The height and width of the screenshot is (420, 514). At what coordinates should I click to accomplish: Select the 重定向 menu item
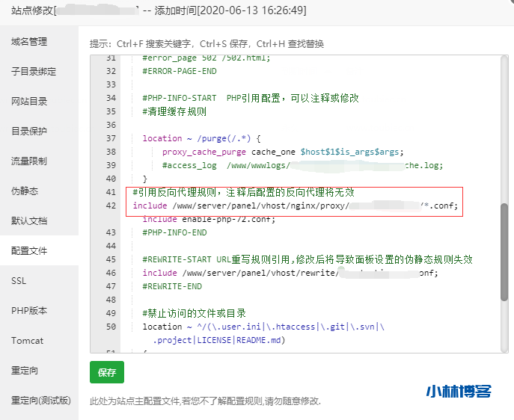(24, 370)
